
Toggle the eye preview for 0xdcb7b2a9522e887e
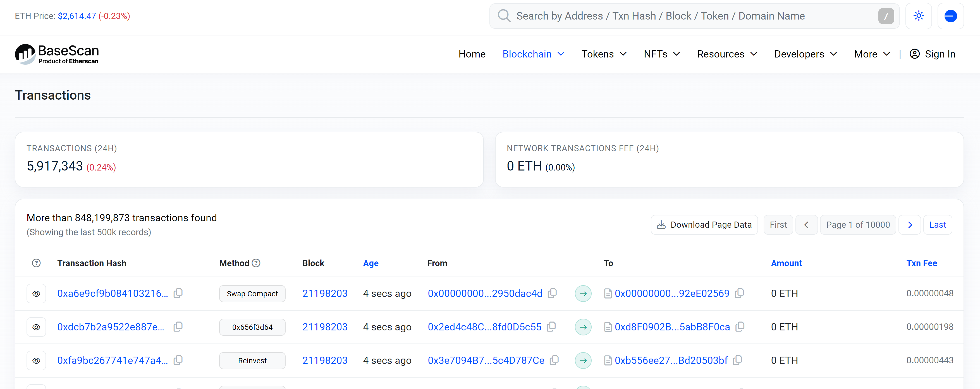(x=36, y=327)
